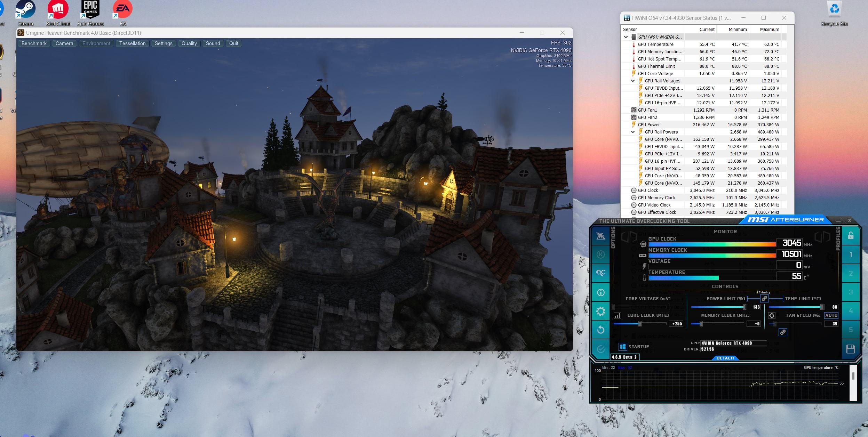Collapse GPU Rail Voltages in HWiNFO

coord(633,81)
